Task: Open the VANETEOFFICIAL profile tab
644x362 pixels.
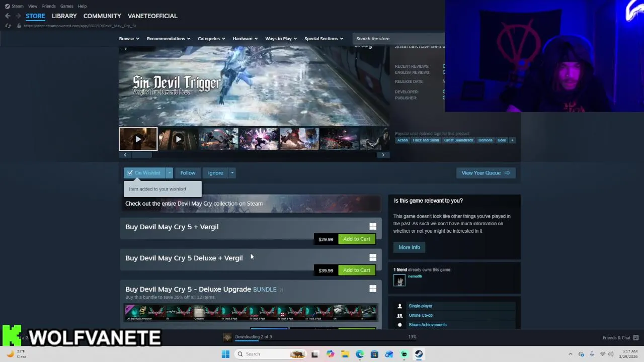Action: [x=152, y=16]
